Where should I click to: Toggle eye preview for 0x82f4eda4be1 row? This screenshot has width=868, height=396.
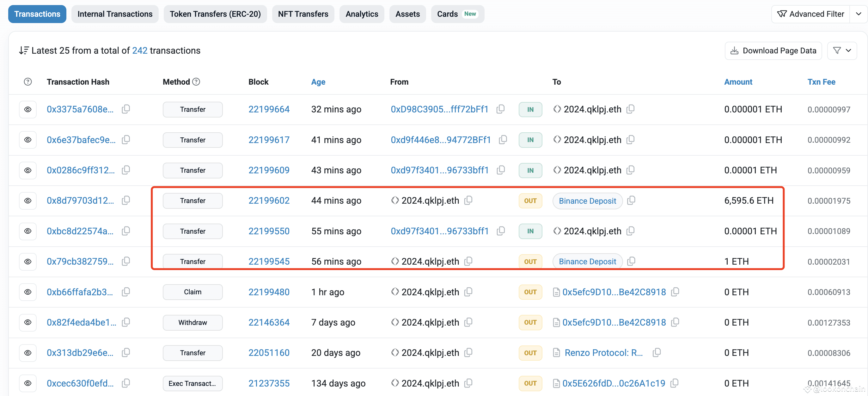(28, 322)
